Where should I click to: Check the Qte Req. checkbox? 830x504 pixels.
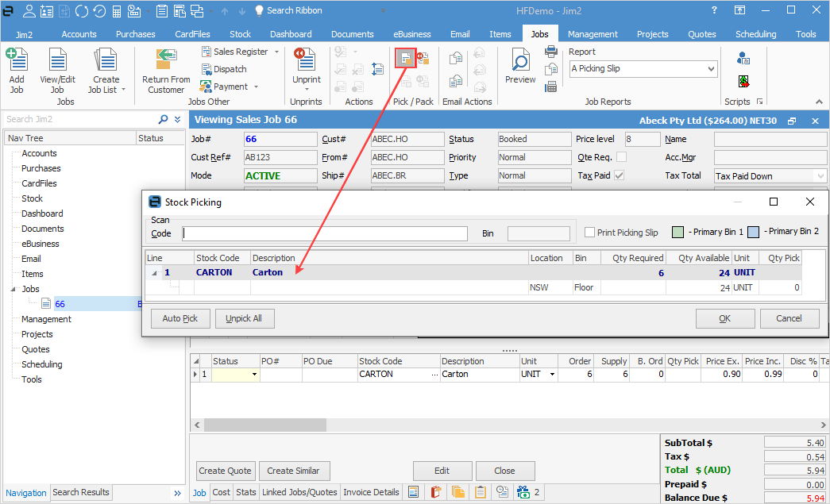[x=621, y=157]
